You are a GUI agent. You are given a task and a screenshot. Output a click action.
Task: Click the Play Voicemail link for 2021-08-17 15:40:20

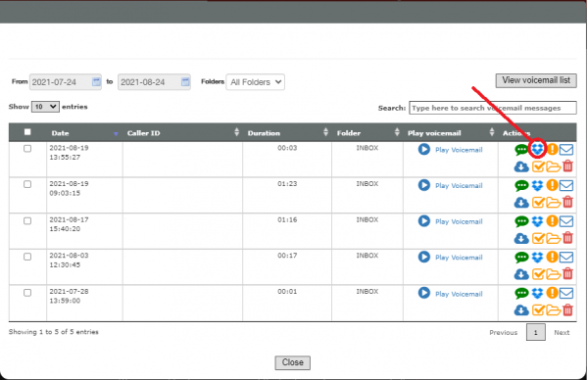tap(459, 222)
